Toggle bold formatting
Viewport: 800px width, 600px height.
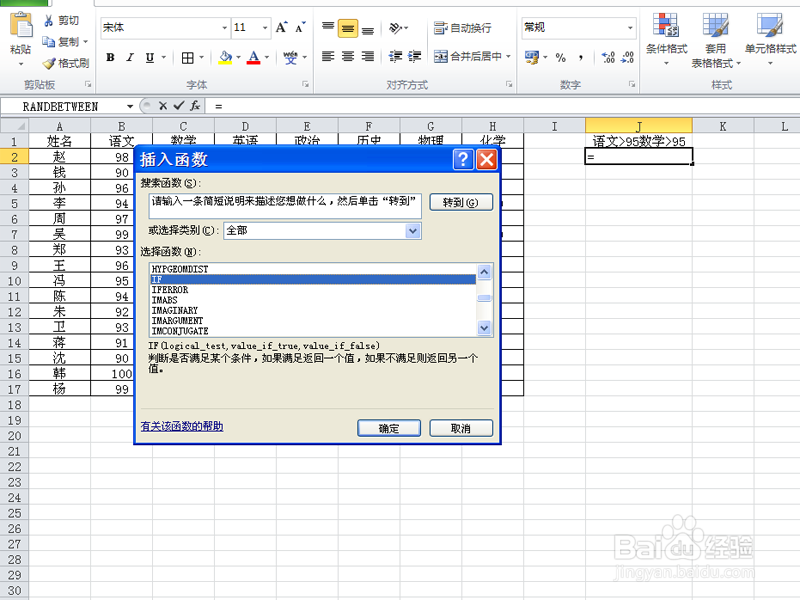point(110,57)
